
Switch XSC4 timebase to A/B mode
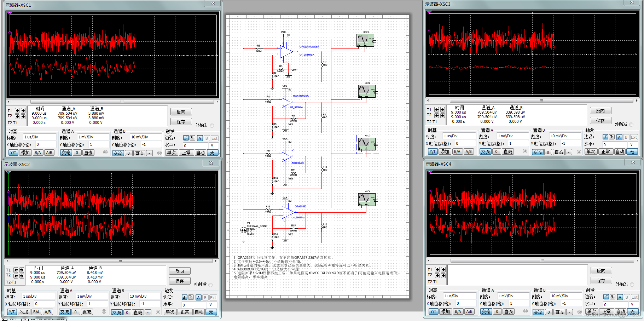pyautogui.click(x=469, y=311)
